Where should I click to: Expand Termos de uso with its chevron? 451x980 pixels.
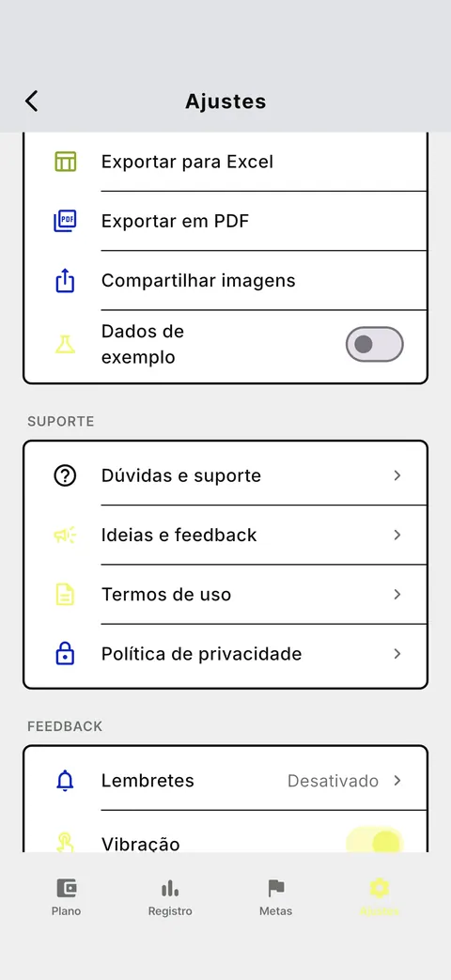(397, 595)
